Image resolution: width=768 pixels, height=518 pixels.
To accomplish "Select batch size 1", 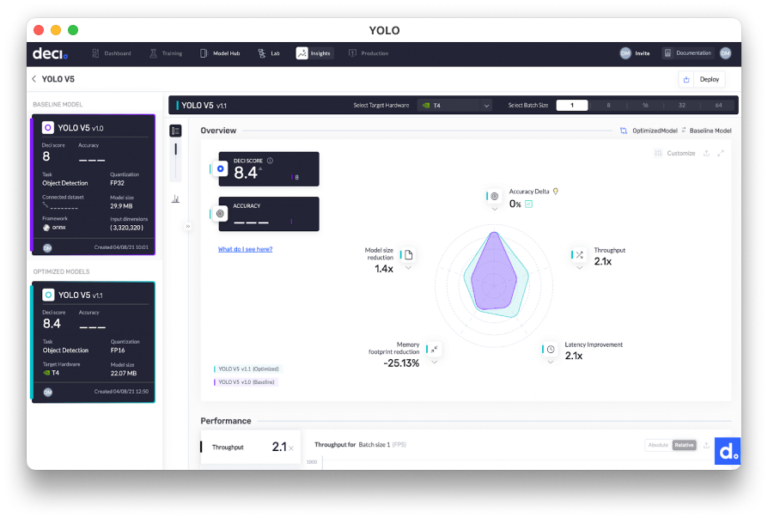I will (572, 105).
